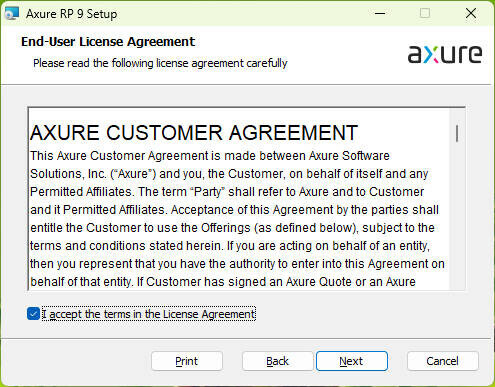Image resolution: width=495 pixels, height=387 pixels.
Task: Click the greyed-out maximize window icon
Action: (425, 14)
